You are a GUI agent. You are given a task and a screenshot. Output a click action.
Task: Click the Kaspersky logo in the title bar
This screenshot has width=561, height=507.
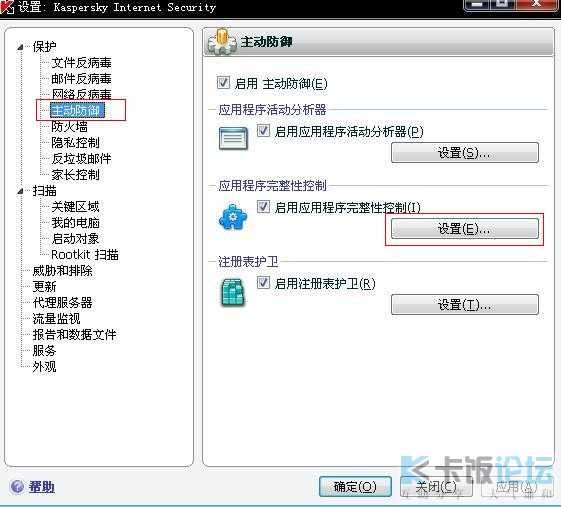tap(7, 7)
